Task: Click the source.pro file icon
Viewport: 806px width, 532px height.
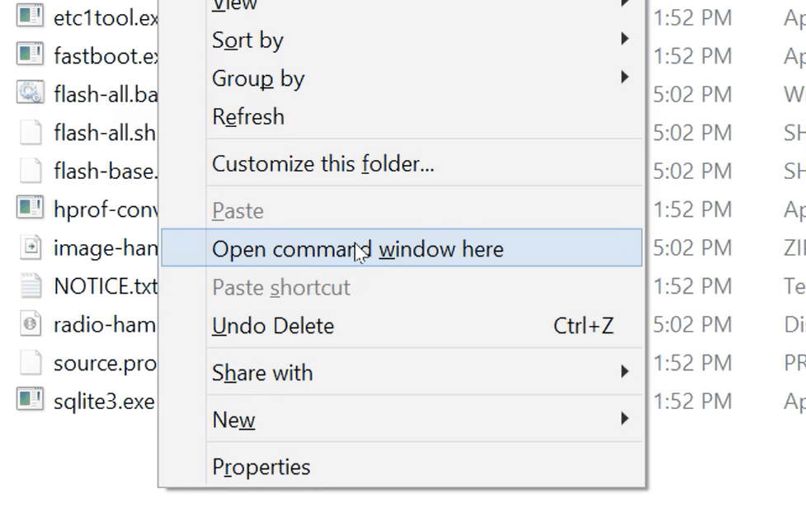Action: tap(31, 363)
